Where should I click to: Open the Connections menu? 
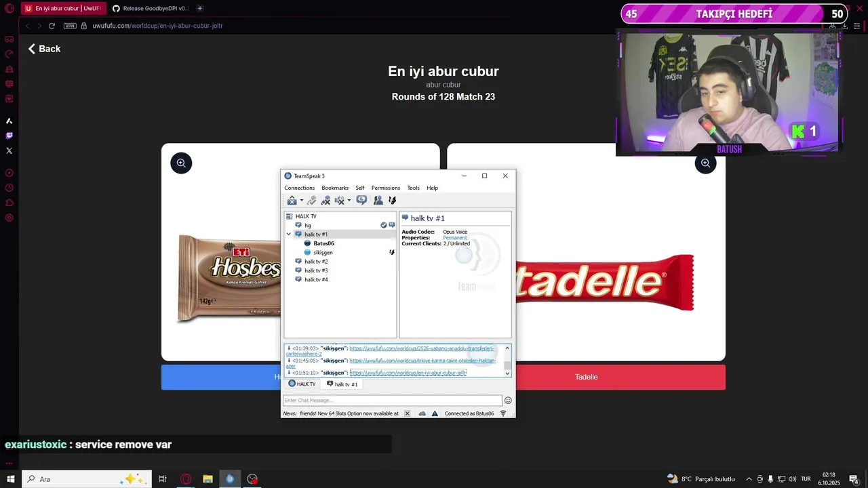tap(299, 188)
